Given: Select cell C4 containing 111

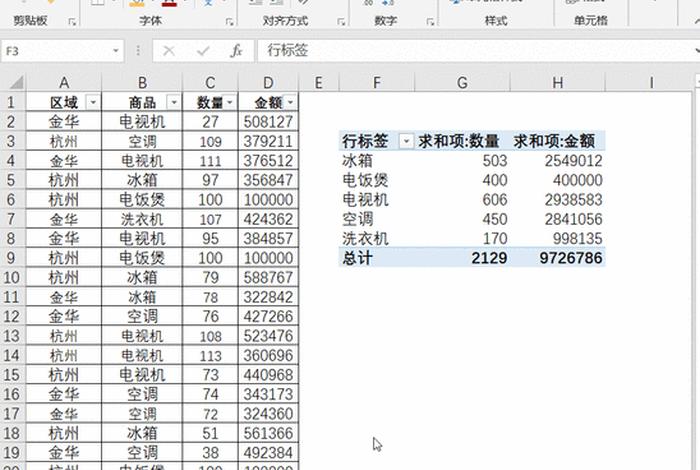Looking at the screenshot, I should click(x=210, y=161).
